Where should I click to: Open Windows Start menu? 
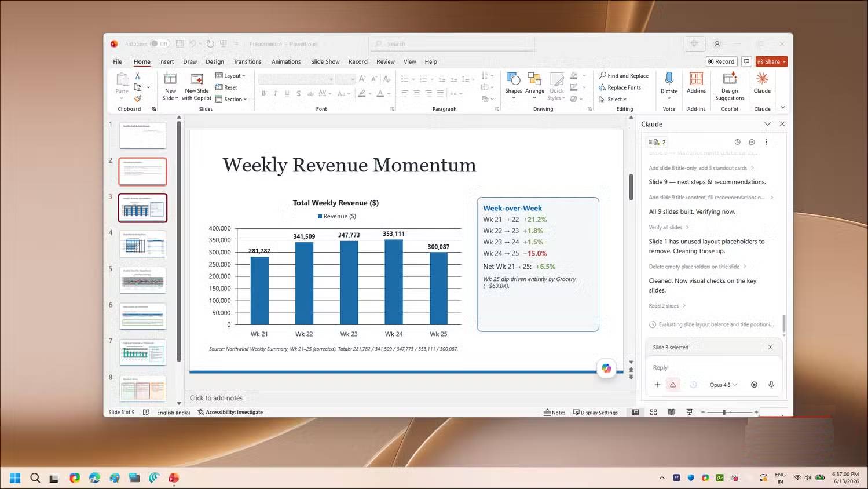[x=15, y=478]
